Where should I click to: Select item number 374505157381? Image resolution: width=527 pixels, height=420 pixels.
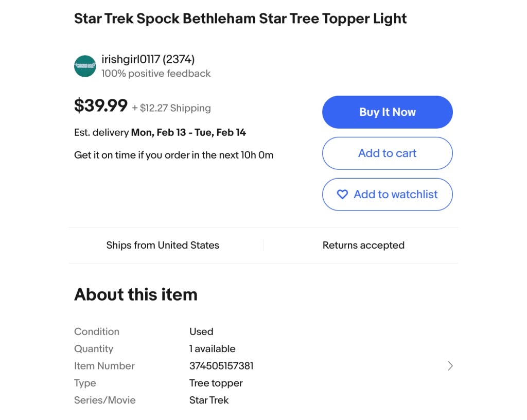click(221, 366)
